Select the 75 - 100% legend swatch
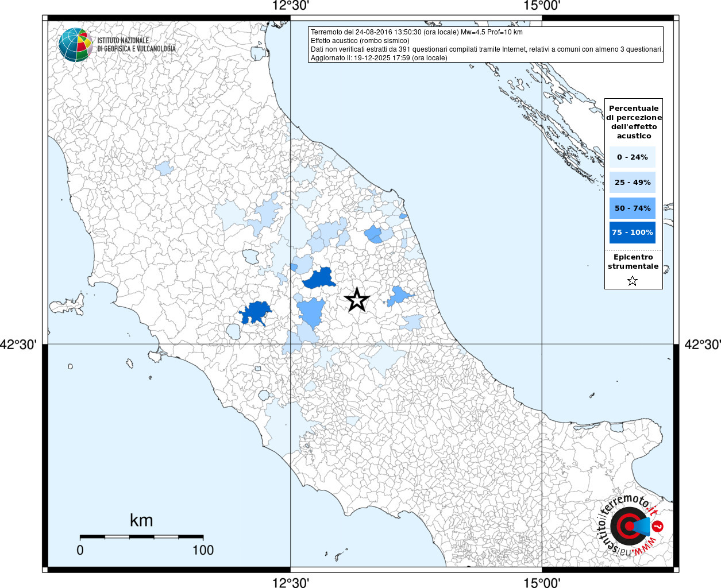Image resolution: width=721 pixels, height=588 pixels. pos(633,233)
